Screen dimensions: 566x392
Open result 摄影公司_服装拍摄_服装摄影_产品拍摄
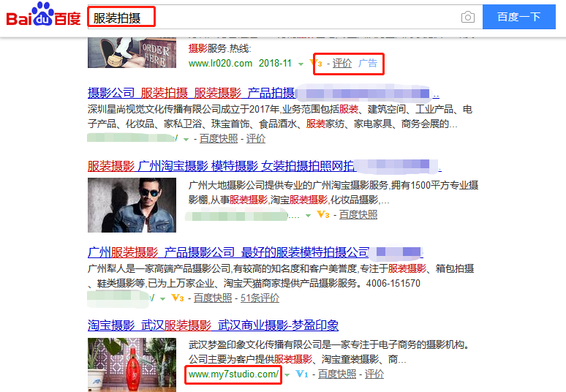pos(263,93)
